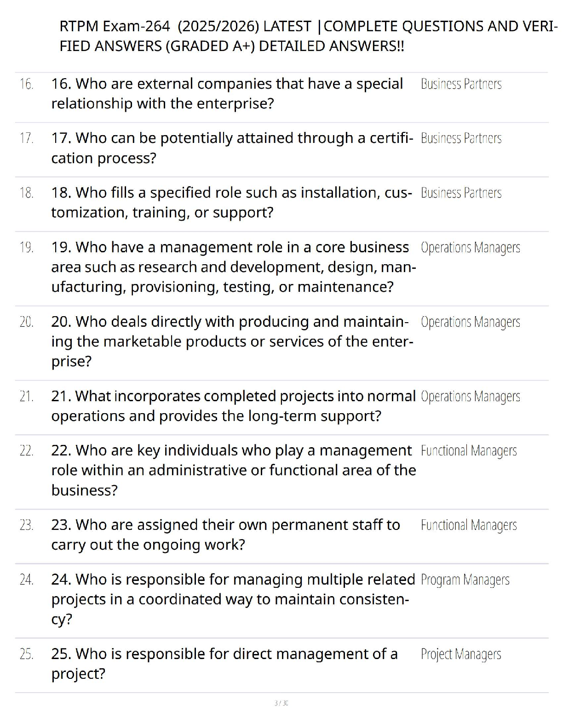Click the Business Partners answer for question 17
The image size is (563, 728).
pyautogui.click(x=461, y=138)
